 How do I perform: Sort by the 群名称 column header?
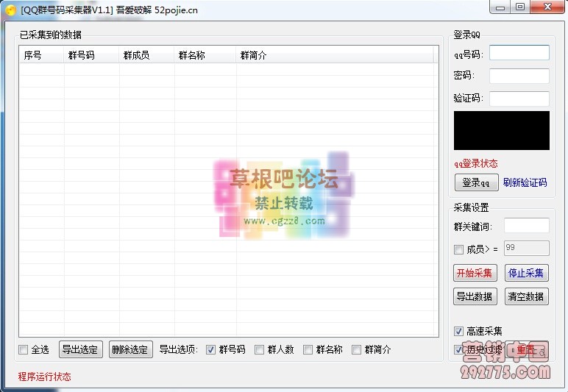pyautogui.click(x=205, y=55)
